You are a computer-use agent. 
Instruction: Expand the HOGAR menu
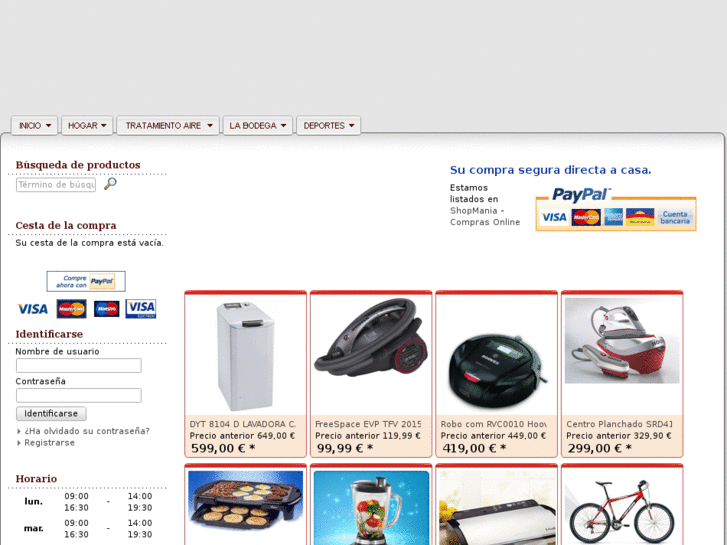pyautogui.click(x=87, y=126)
